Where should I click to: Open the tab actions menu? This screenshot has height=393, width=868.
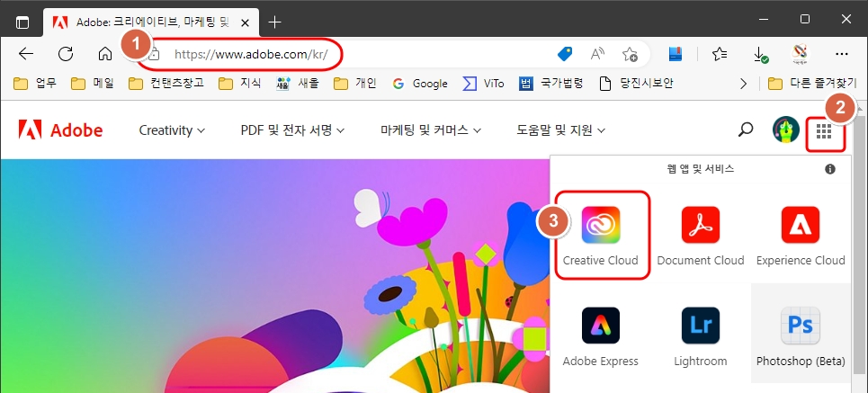pos(22,22)
